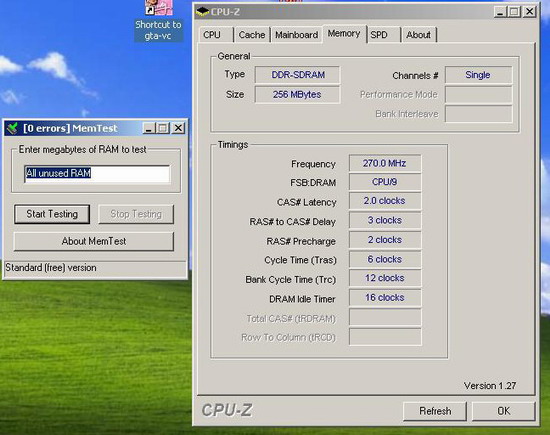This screenshot has height=435, width=550.
Task: Close the MemTest window
Action: 178,128
